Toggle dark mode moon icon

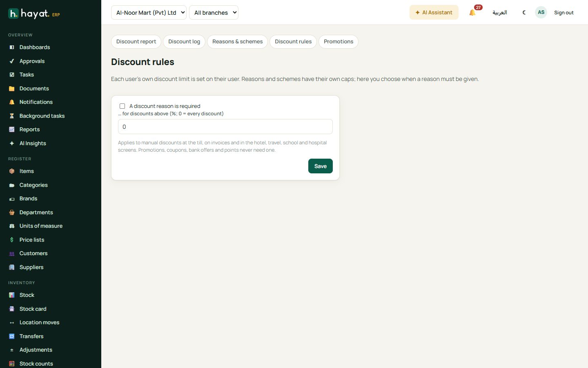pyautogui.click(x=524, y=12)
